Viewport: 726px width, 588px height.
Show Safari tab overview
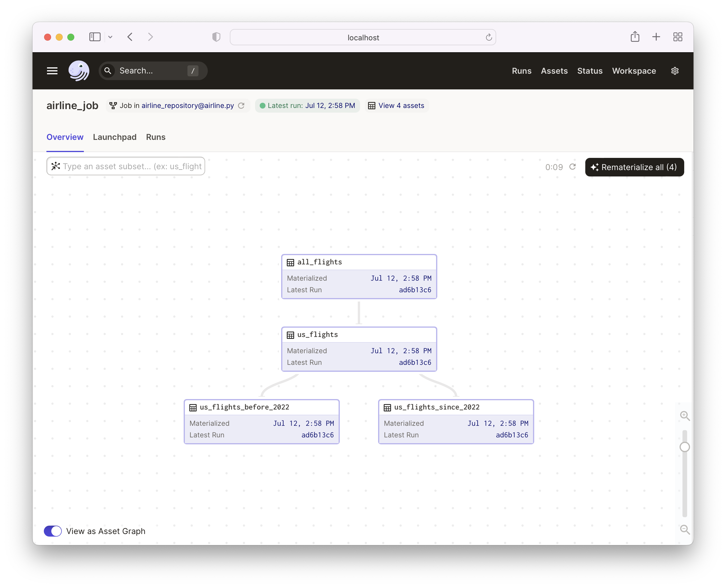678,37
